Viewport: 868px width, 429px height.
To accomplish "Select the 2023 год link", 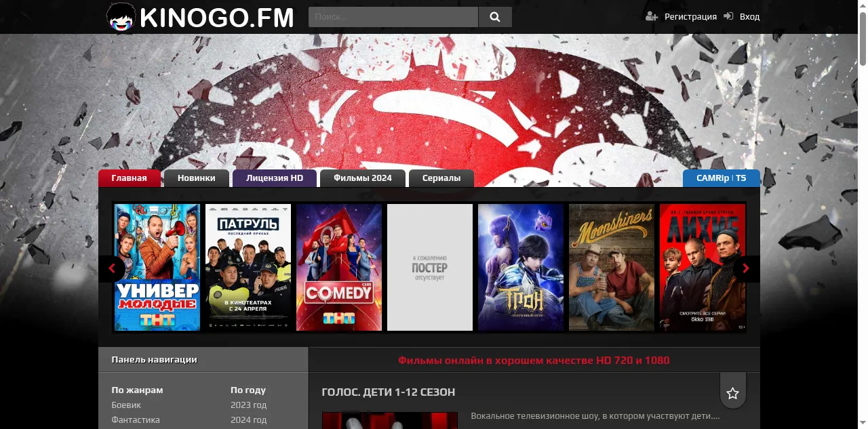I will (248, 405).
